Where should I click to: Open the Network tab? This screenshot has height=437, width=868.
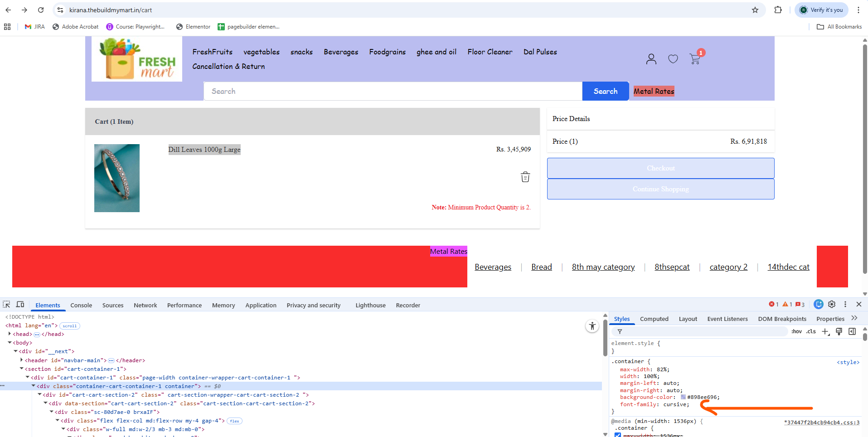145,305
